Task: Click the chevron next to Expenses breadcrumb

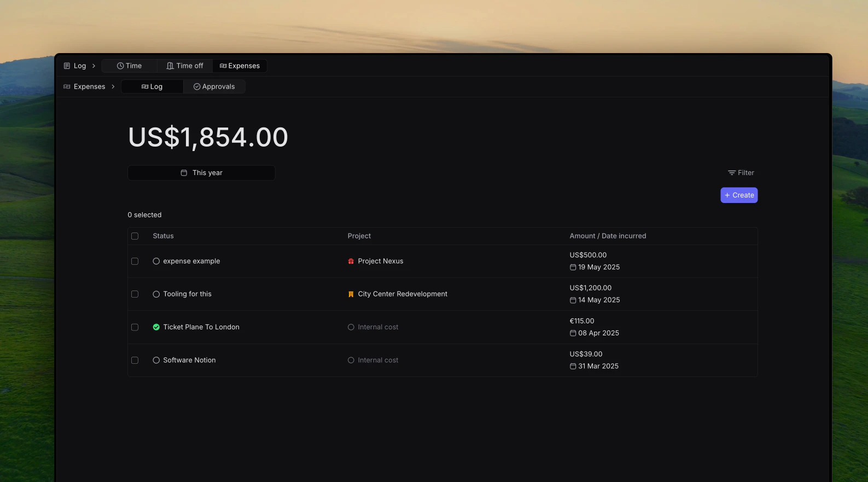Action: point(113,86)
